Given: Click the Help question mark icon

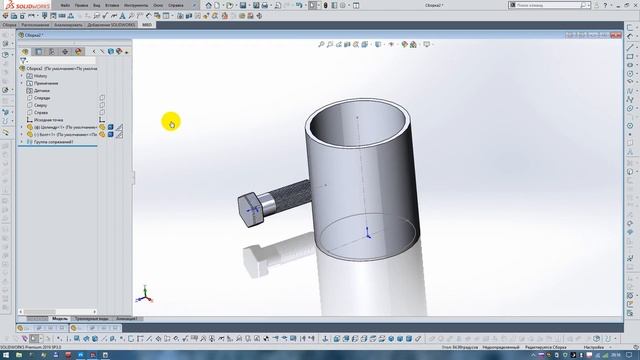Looking at the screenshot, I should 605,5.
